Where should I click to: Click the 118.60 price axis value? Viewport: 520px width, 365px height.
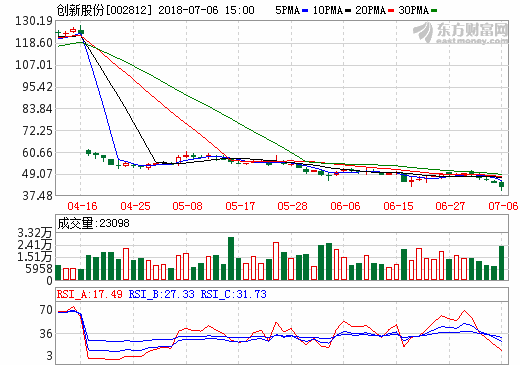coord(34,43)
